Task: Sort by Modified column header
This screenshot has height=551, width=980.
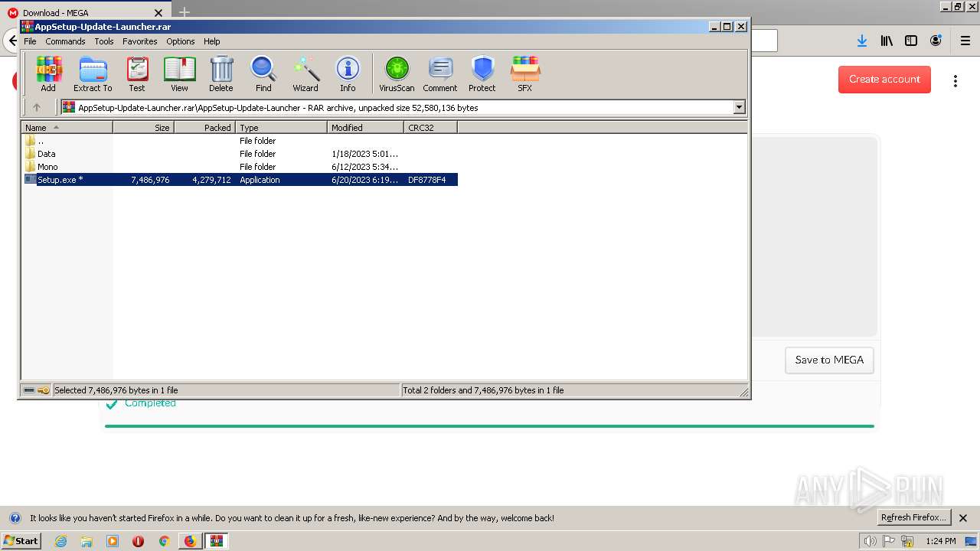Action: 366,128
